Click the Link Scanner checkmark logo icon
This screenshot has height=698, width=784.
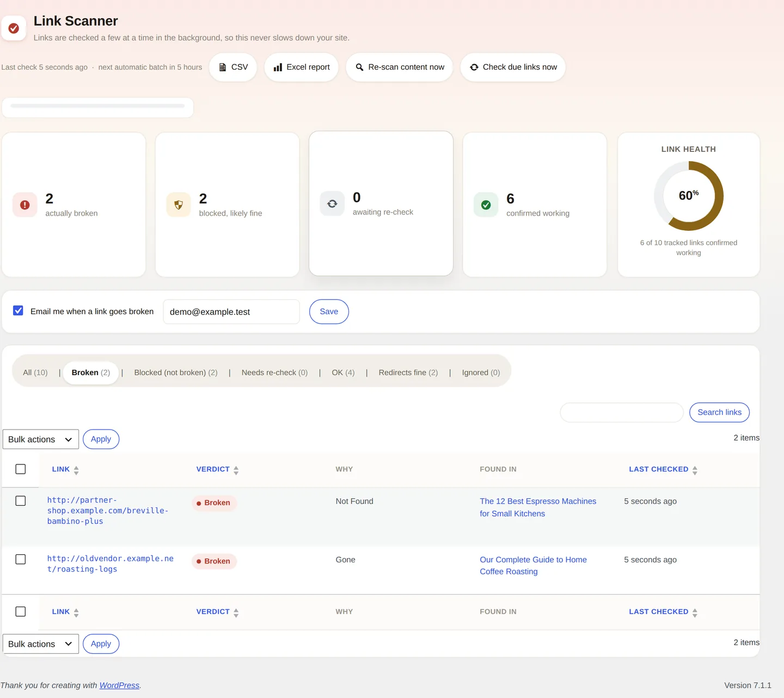pos(14,28)
